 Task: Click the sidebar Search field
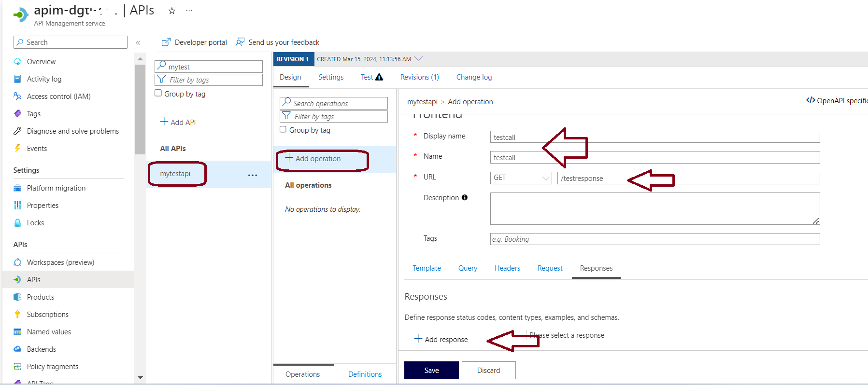coord(71,42)
